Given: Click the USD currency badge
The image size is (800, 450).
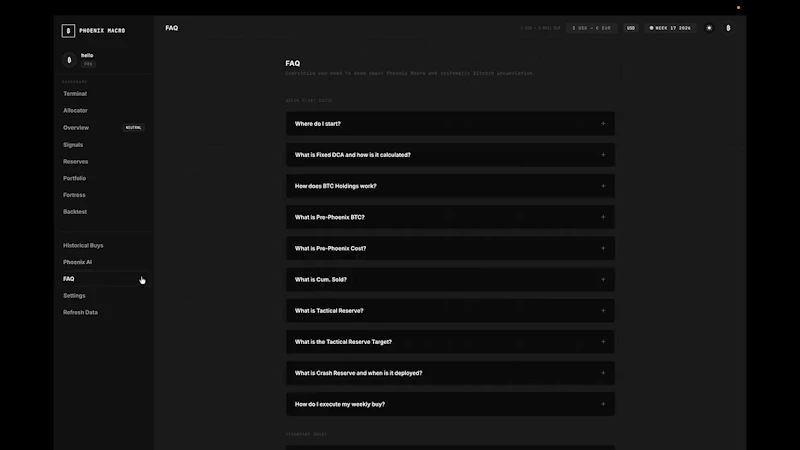Looking at the screenshot, I should [631, 28].
